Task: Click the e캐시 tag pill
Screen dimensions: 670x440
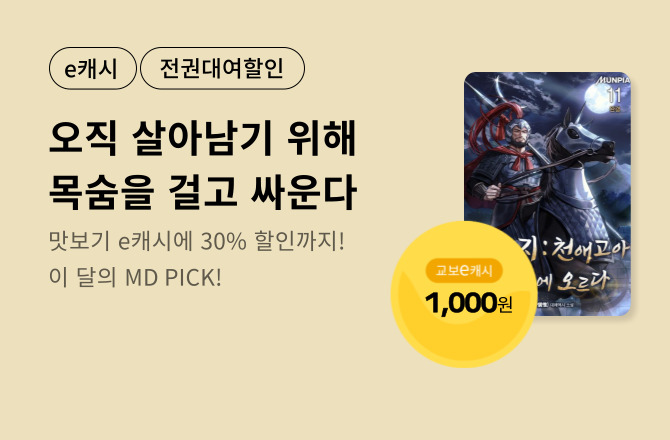Action: tap(93, 68)
